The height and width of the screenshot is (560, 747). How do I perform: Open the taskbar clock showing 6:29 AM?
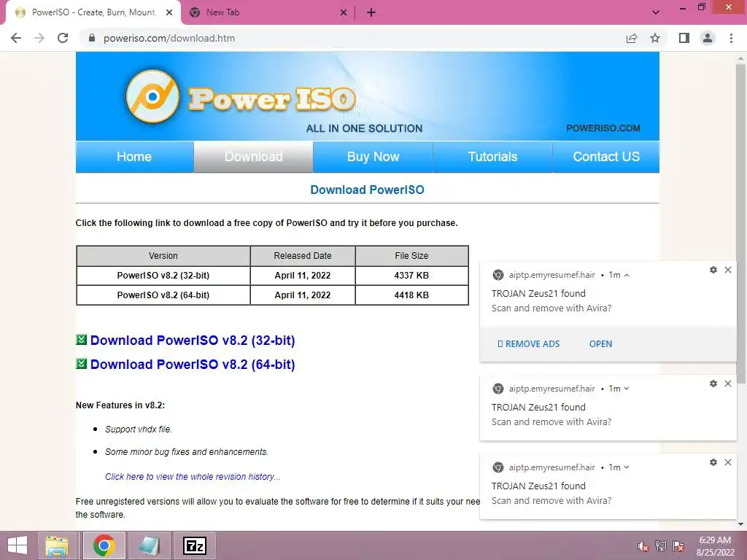point(715,546)
